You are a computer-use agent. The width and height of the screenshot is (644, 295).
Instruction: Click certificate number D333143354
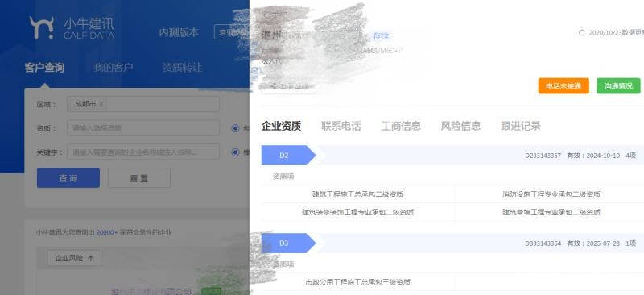[x=543, y=243]
